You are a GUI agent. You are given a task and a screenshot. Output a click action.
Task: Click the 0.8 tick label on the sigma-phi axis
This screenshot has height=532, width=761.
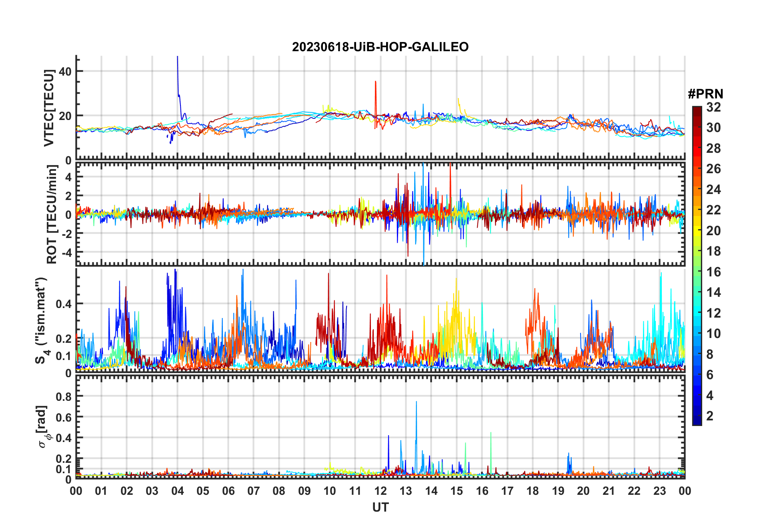point(64,396)
